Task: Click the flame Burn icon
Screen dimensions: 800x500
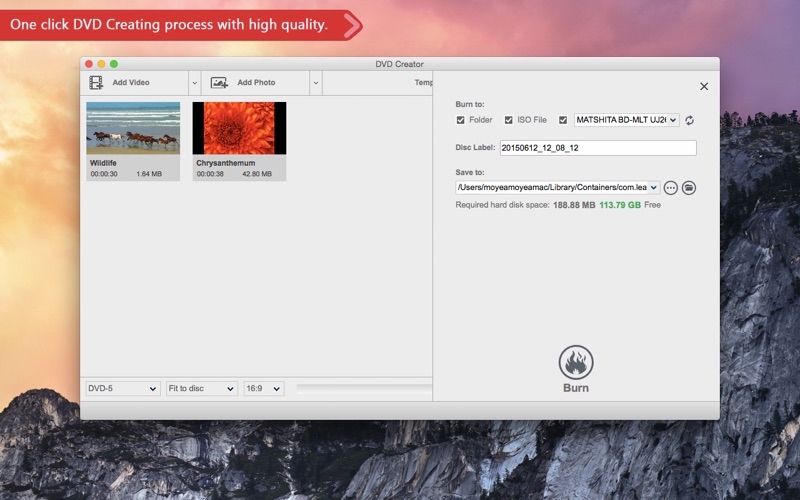Action: coord(576,362)
